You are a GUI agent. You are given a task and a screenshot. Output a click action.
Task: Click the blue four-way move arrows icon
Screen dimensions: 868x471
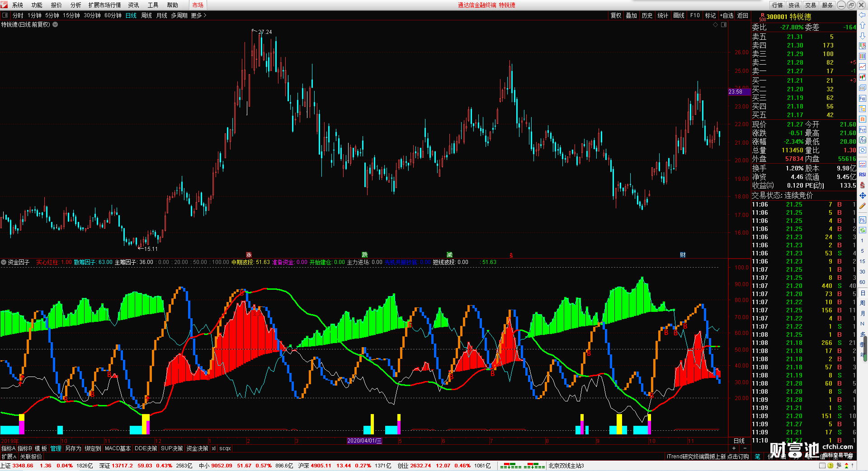[863, 195]
